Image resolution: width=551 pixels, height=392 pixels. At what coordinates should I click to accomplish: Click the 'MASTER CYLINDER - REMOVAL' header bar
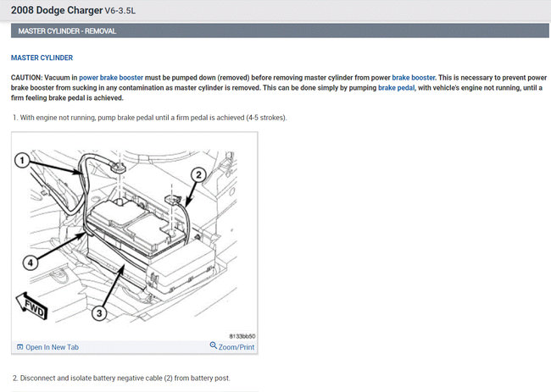(280, 30)
